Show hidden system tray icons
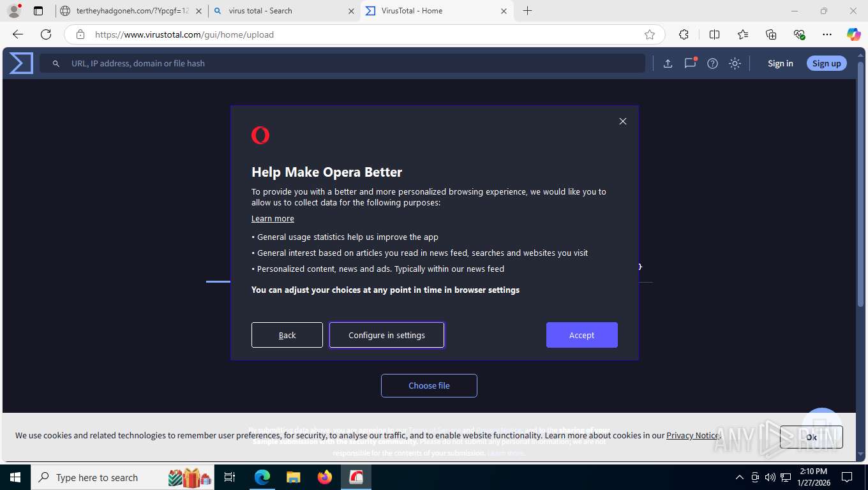 point(740,477)
